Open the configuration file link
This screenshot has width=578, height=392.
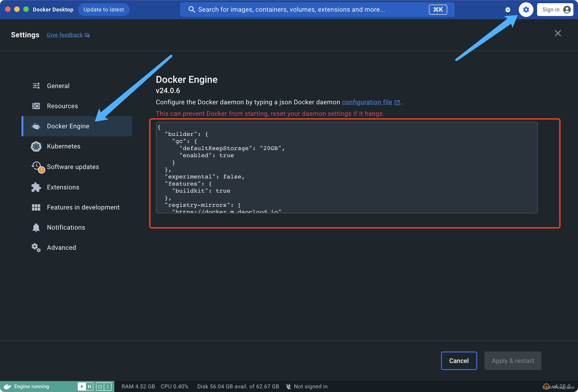click(367, 102)
